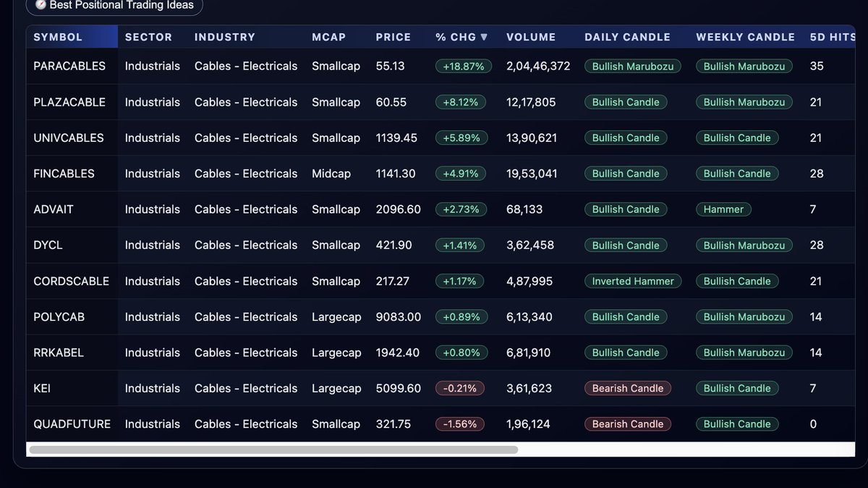Sort by VOLUME column header
The image size is (868, 488).
[x=531, y=37]
